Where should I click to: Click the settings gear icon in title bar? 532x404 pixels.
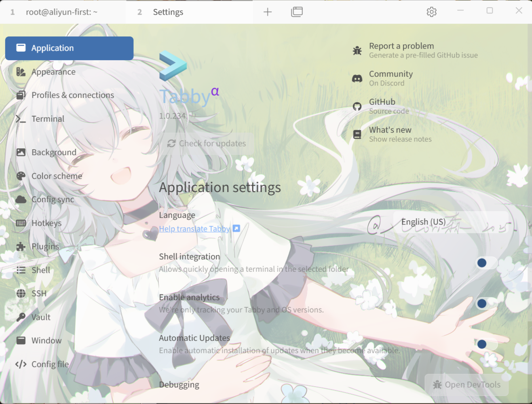coord(432,12)
